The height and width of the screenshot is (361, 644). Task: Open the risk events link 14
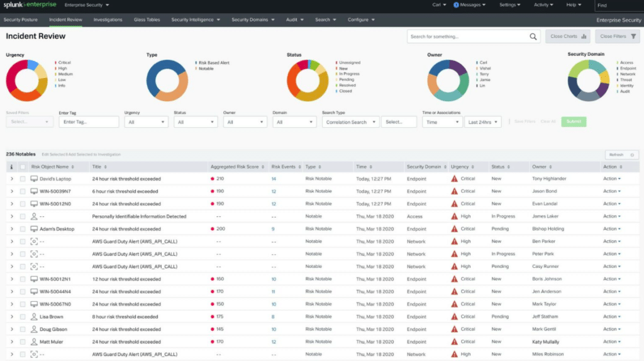pos(274,179)
